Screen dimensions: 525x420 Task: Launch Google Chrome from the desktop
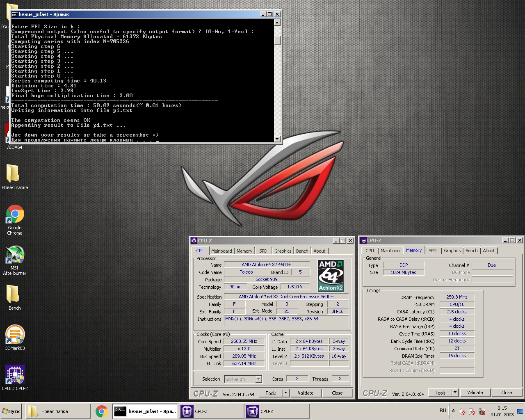(x=15, y=220)
